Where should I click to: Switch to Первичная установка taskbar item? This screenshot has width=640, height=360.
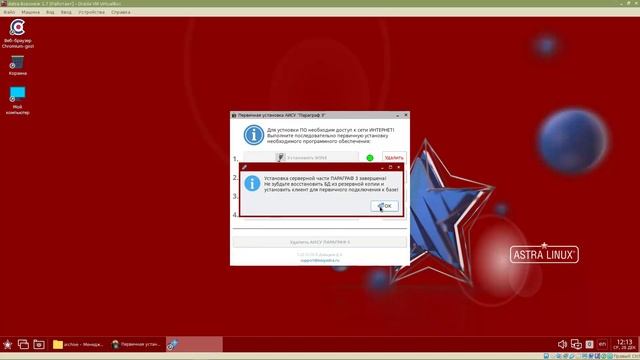click(136, 344)
